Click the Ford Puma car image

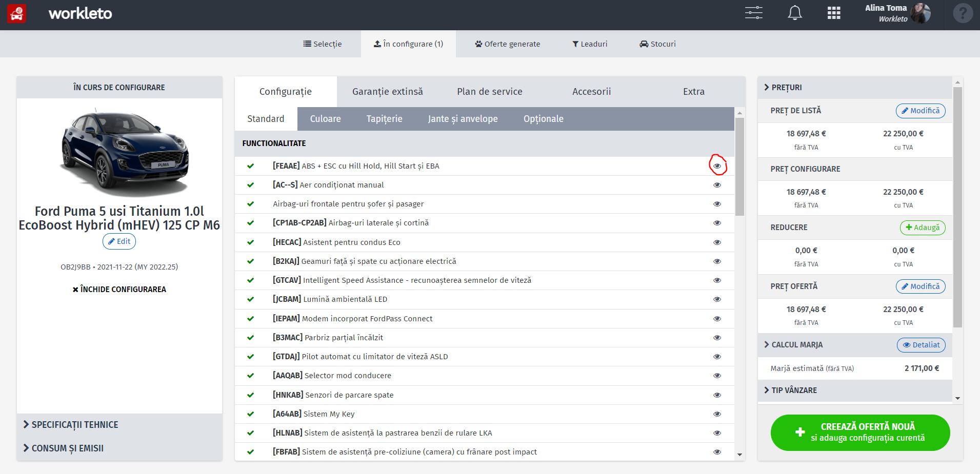tap(126, 152)
